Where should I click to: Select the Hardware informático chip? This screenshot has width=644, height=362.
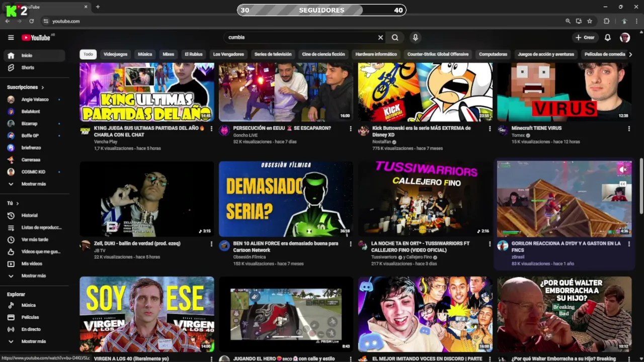pyautogui.click(x=376, y=54)
